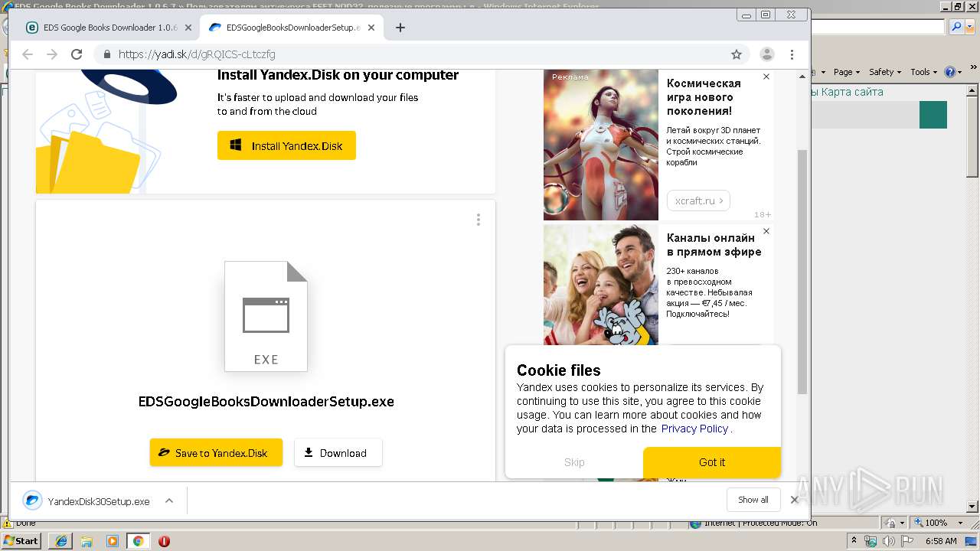Open the Internet Explorer Help dropdown

(x=953, y=72)
